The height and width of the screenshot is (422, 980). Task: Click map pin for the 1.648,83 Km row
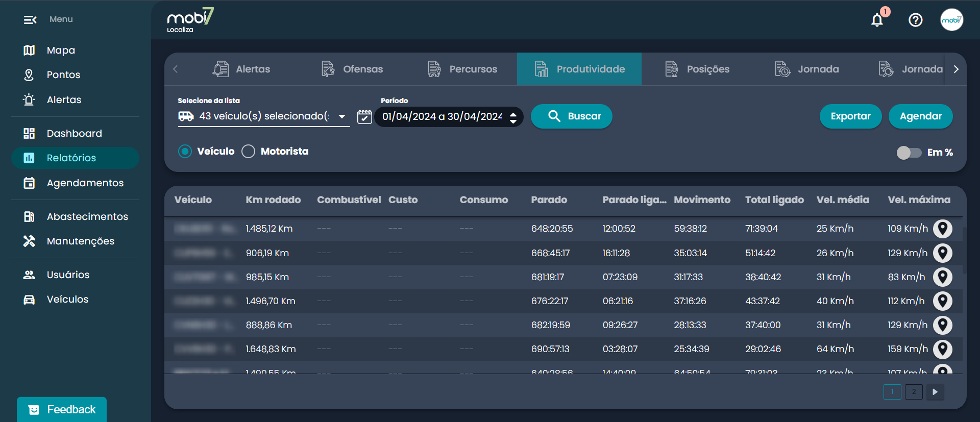click(942, 349)
